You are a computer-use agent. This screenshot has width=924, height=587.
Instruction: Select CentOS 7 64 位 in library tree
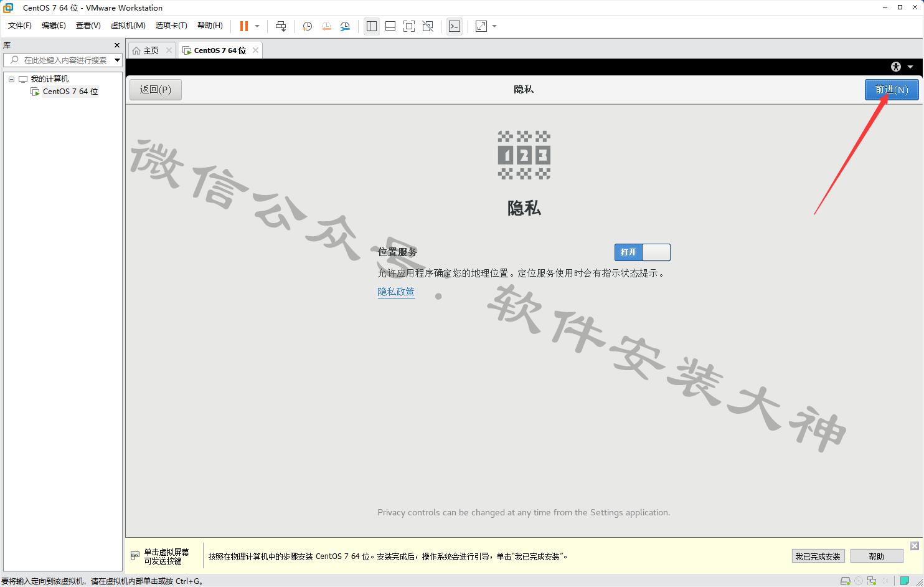coord(70,92)
